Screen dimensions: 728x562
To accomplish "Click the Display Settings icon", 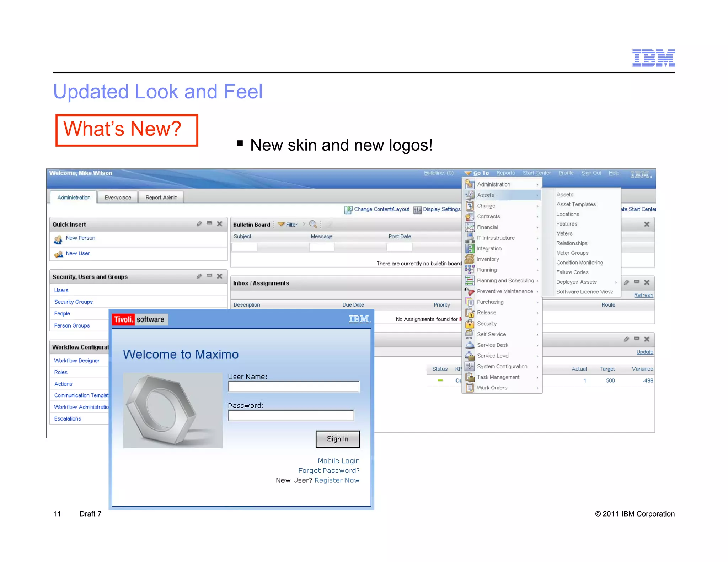I will pyautogui.click(x=418, y=210).
